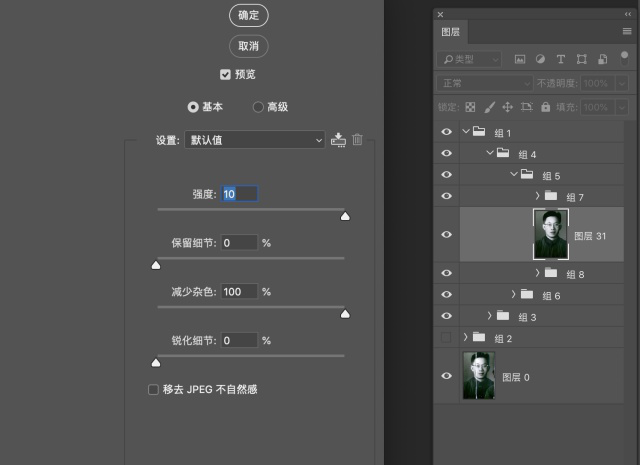This screenshot has height=465, width=640.
Task: Click the 减少杂色 slider handle
Action: coord(345,313)
